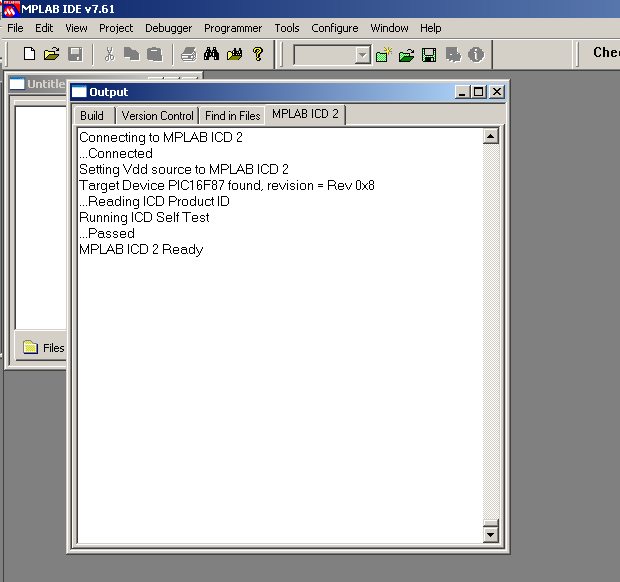
Task: Click the Save Workspace green disk icon
Action: (x=429, y=54)
